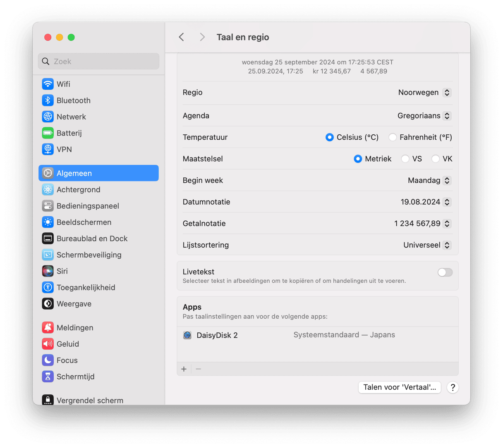
Task: Add an app with the plus button
Action: click(x=184, y=369)
